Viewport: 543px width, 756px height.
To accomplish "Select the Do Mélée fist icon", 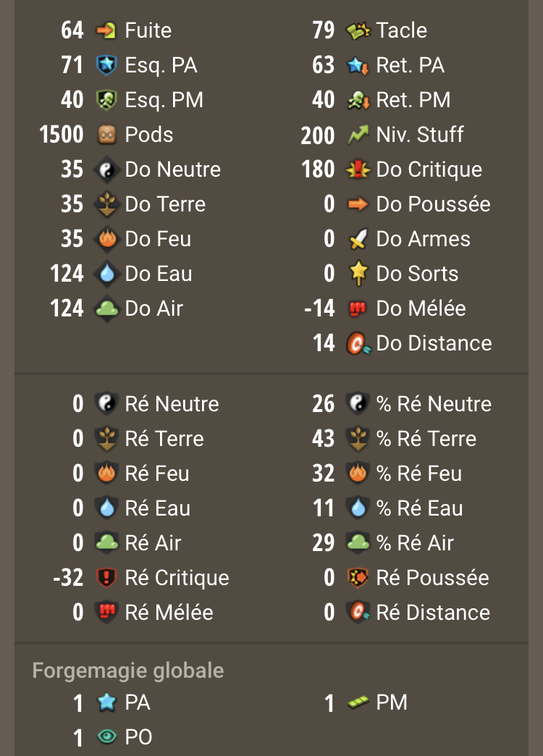I will click(x=358, y=308).
